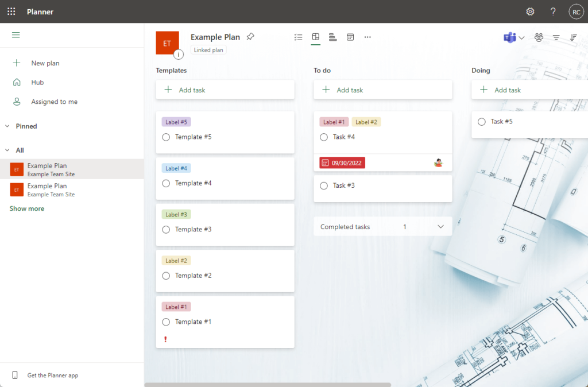Screen dimensions: 588x387
Task: Click the plus icon beside New plan
Action: (x=17, y=63)
